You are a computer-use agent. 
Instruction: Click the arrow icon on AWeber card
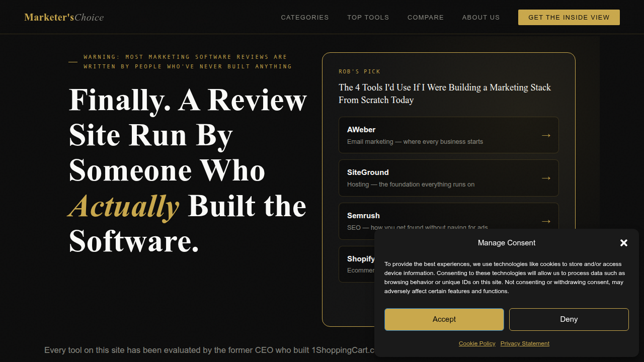pyautogui.click(x=546, y=135)
